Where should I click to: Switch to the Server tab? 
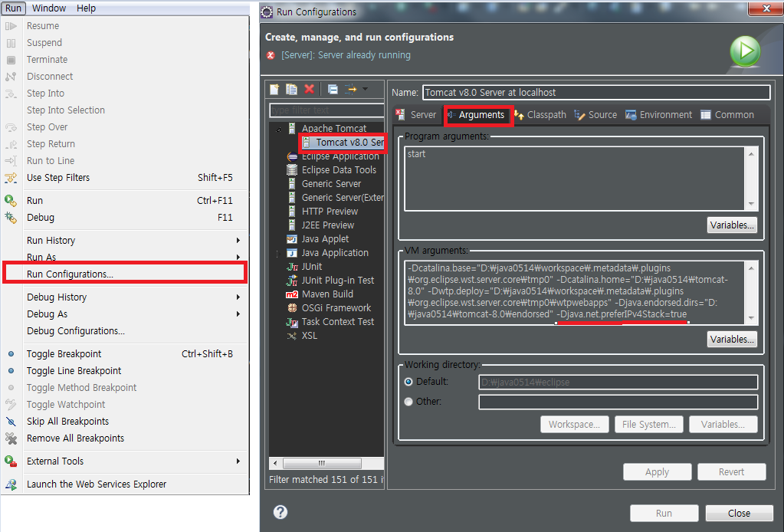pyautogui.click(x=416, y=115)
